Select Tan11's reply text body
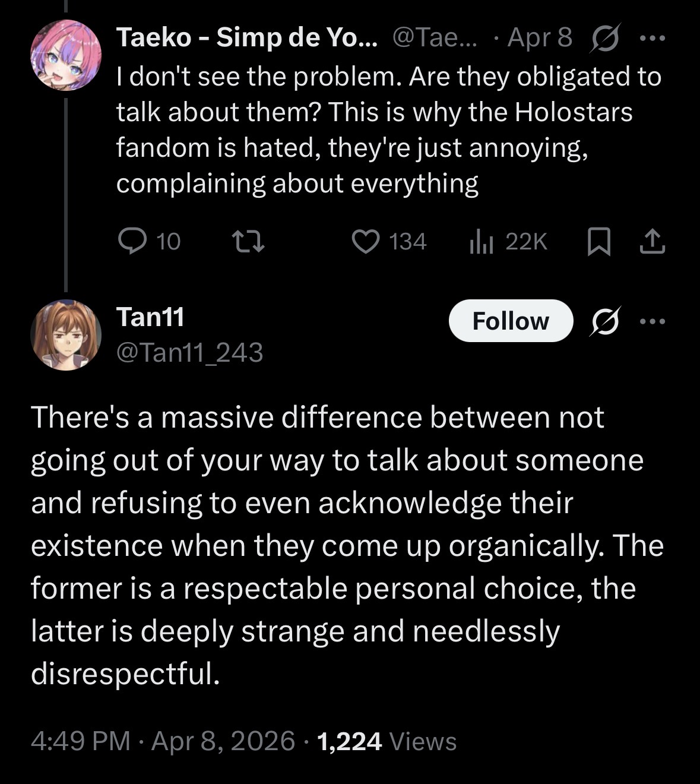 [347, 545]
